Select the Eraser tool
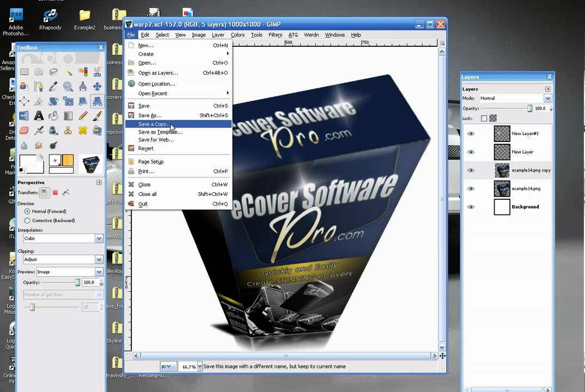 coord(25,130)
